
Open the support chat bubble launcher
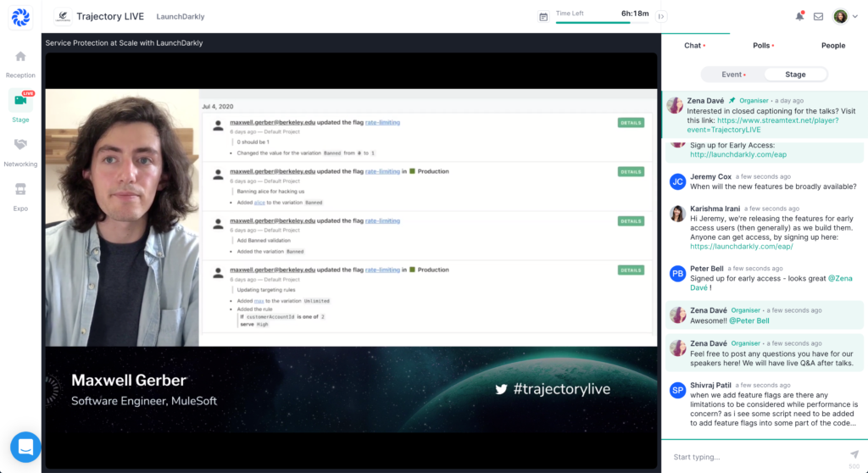click(25, 447)
